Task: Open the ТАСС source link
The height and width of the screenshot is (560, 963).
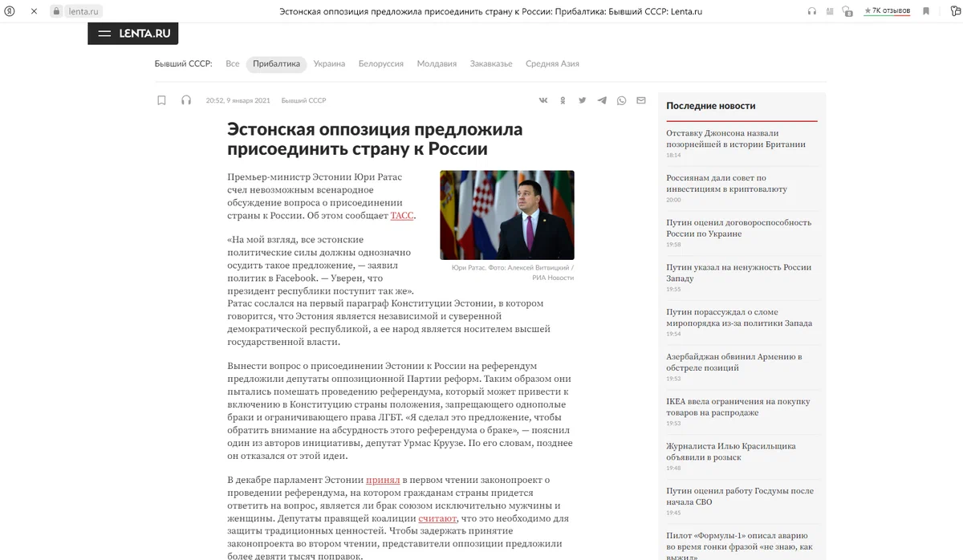Action: (402, 216)
